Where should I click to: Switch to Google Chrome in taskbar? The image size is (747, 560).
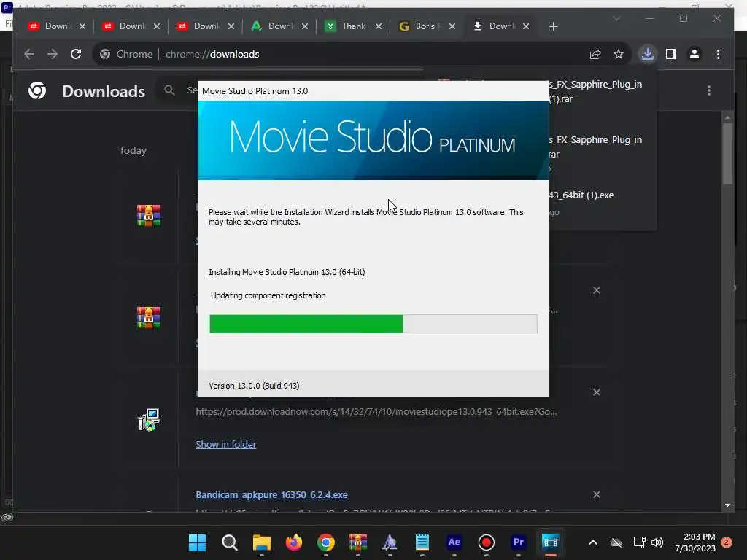(326, 542)
